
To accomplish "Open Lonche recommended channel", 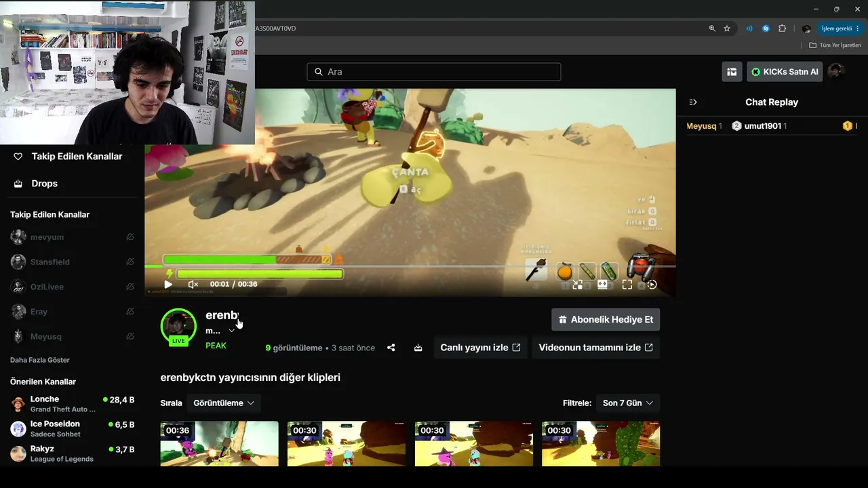I will tap(72, 404).
